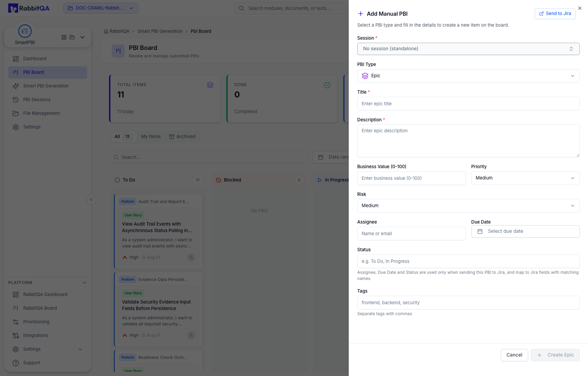The height and width of the screenshot is (376, 588).
Task: Click assignee avatar on Audit Trail card
Action: [x=191, y=257]
